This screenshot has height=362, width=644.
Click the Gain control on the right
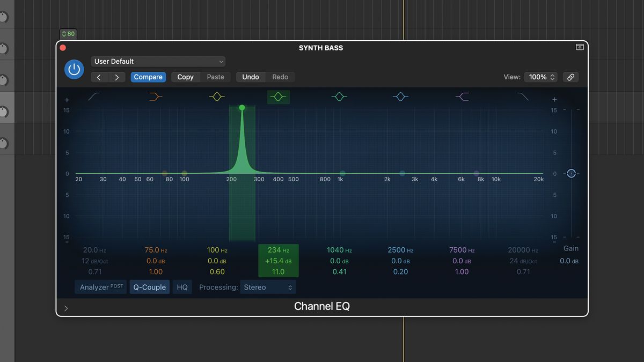[x=570, y=173]
